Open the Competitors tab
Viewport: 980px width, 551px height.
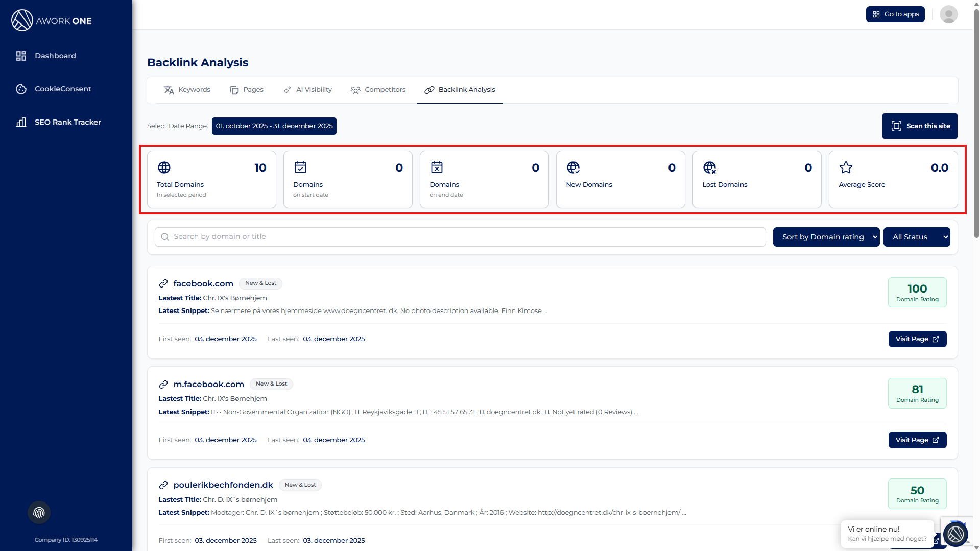pyautogui.click(x=378, y=90)
